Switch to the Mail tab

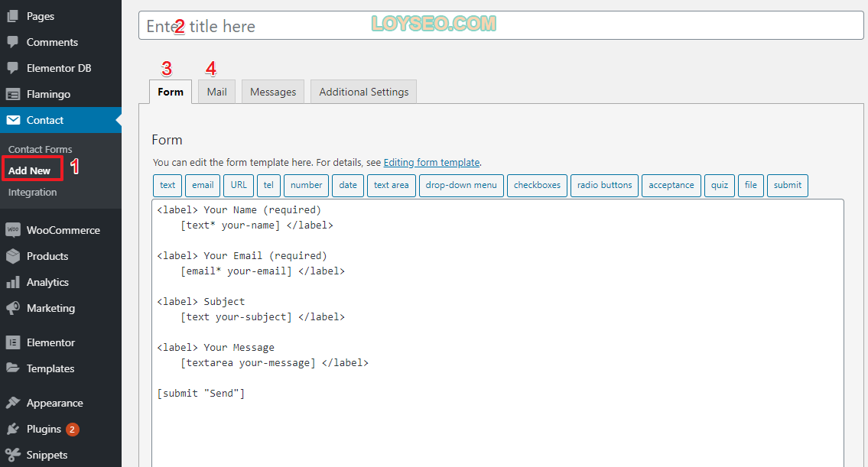(x=216, y=92)
